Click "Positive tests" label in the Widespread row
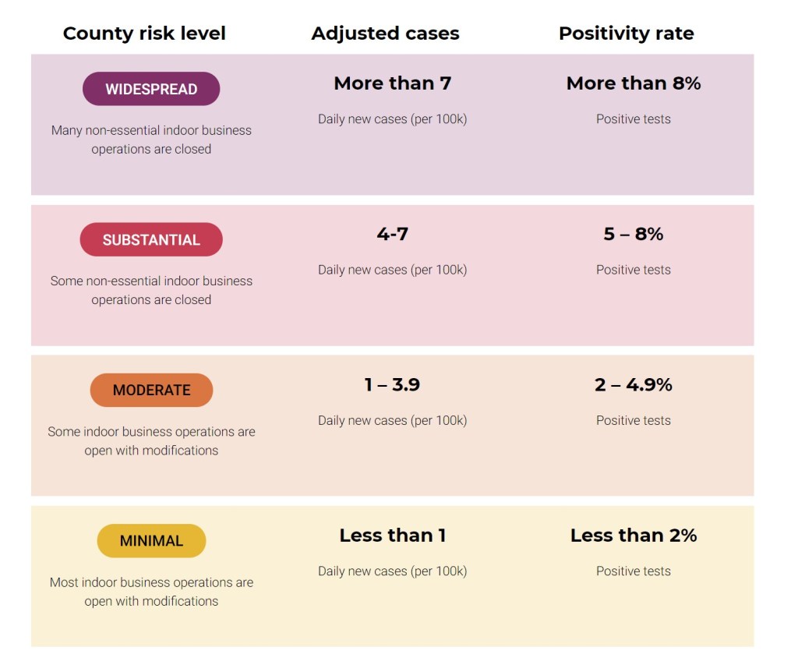The image size is (798, 672). click(x=633, y=119)
